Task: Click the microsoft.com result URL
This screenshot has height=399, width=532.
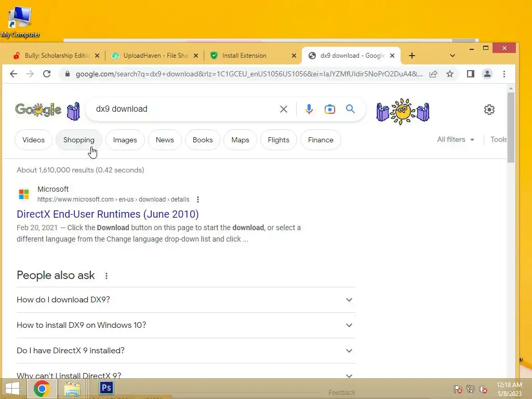Action: [113, 199]
